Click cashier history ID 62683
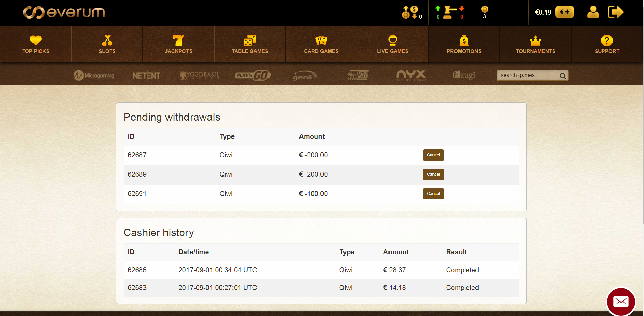Image resolution: width=644 pixels, height=316 pixels. tap(137, 288)
